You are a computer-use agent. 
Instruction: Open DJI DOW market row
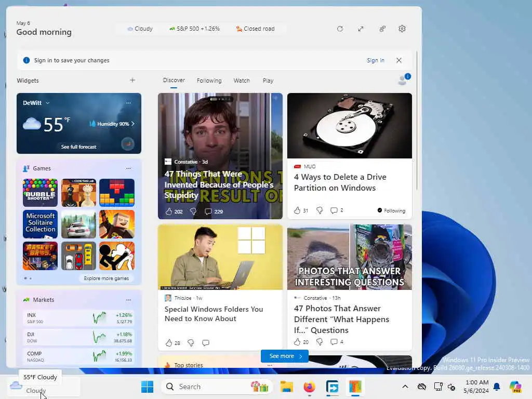coord(79,337)
